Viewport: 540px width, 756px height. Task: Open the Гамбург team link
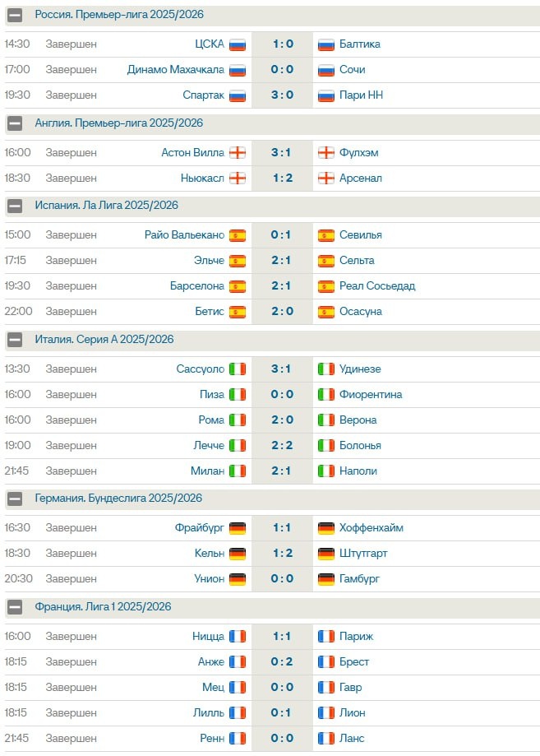pos(359,578)
